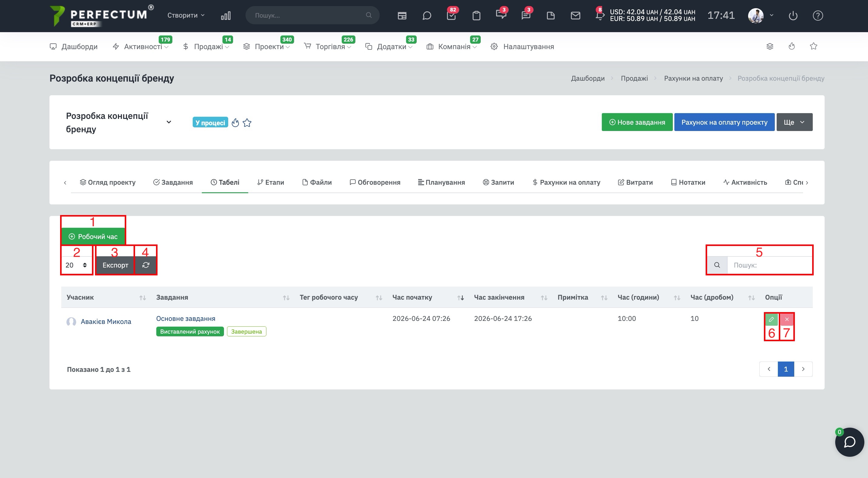The width and height of the screenshot is (868, 478).
Task: Expand the project name dropdown chevron
Action: [169, 122]
